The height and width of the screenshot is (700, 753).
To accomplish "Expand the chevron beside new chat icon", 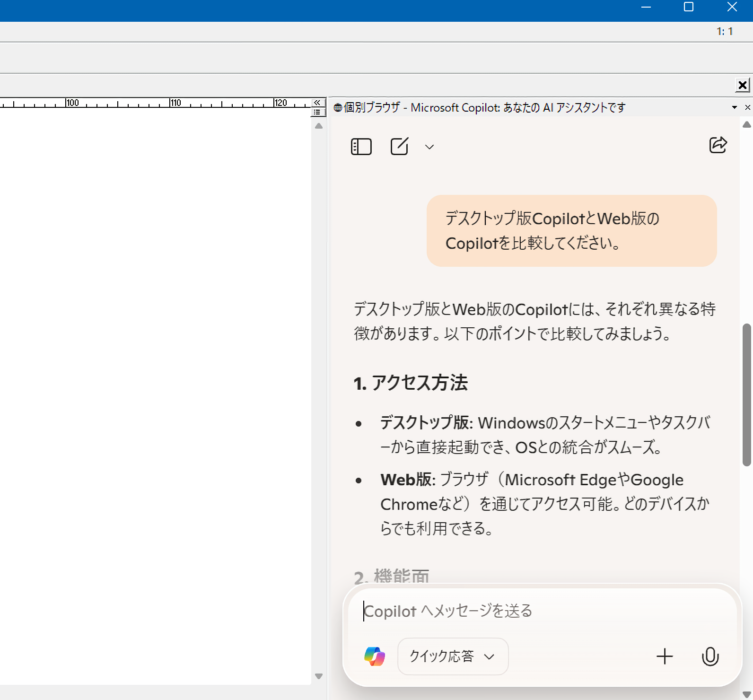I will [429, 147].
